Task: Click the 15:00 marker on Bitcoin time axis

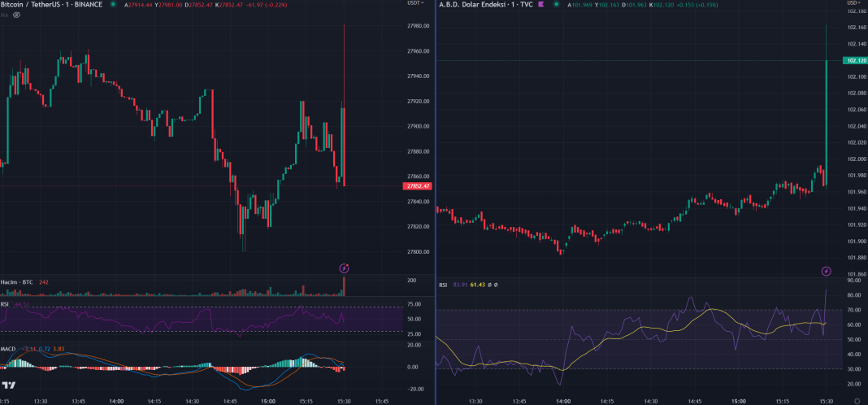Action: click(267, 401)
